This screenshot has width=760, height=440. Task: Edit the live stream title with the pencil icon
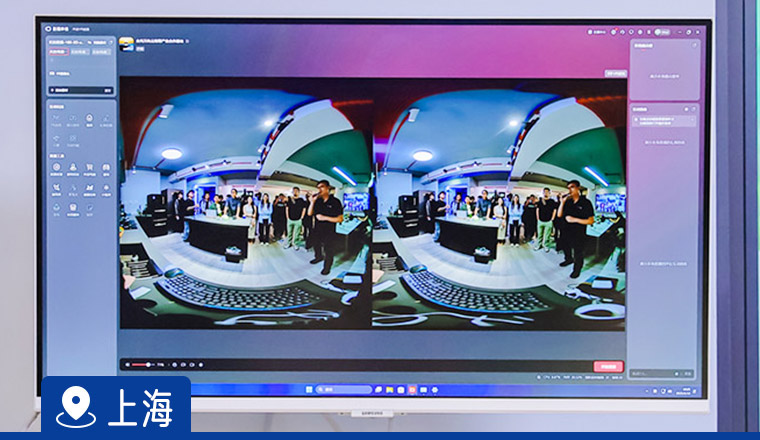(188, 42)
